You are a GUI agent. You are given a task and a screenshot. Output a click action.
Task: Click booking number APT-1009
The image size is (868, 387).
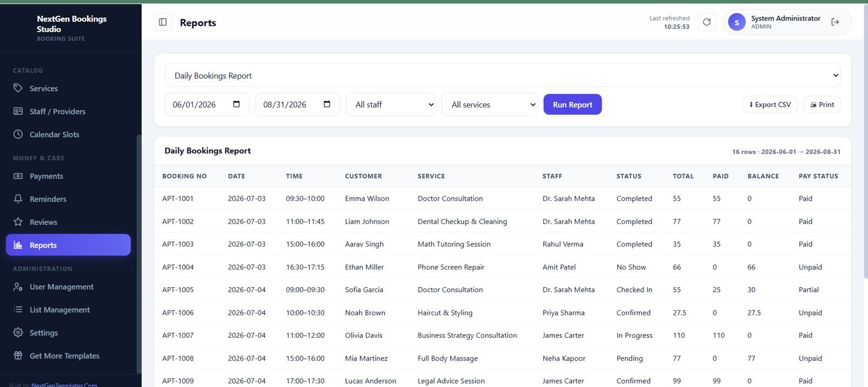coord(178,381)
